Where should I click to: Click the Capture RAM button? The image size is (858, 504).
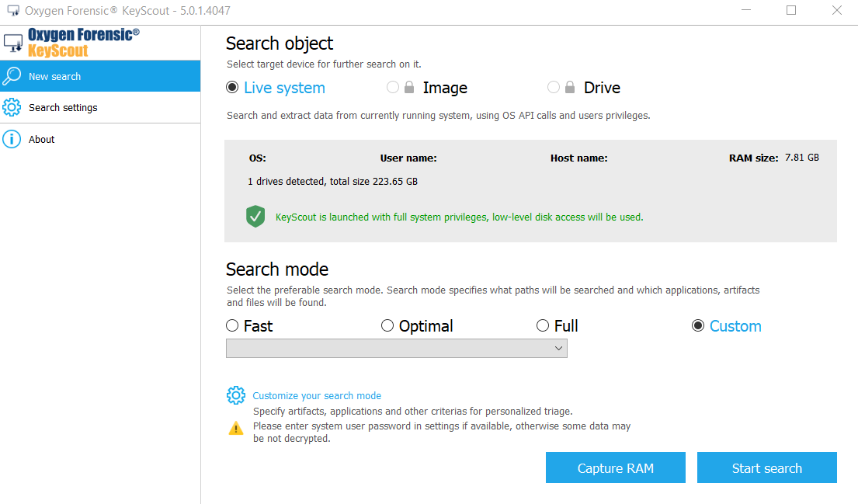616,468
